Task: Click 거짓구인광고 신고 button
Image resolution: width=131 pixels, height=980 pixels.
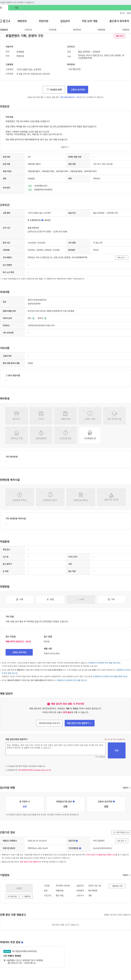Action: pos(121,832)
